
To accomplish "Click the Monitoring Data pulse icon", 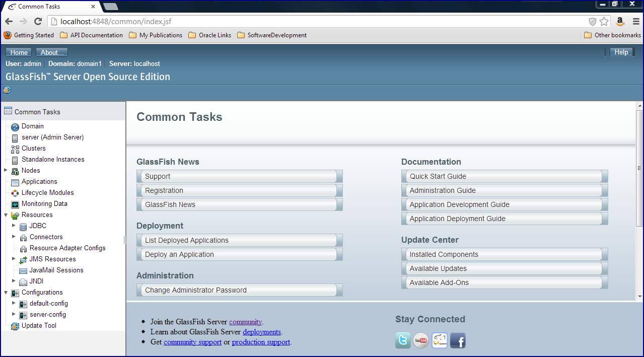I will (x=15, y=204).
